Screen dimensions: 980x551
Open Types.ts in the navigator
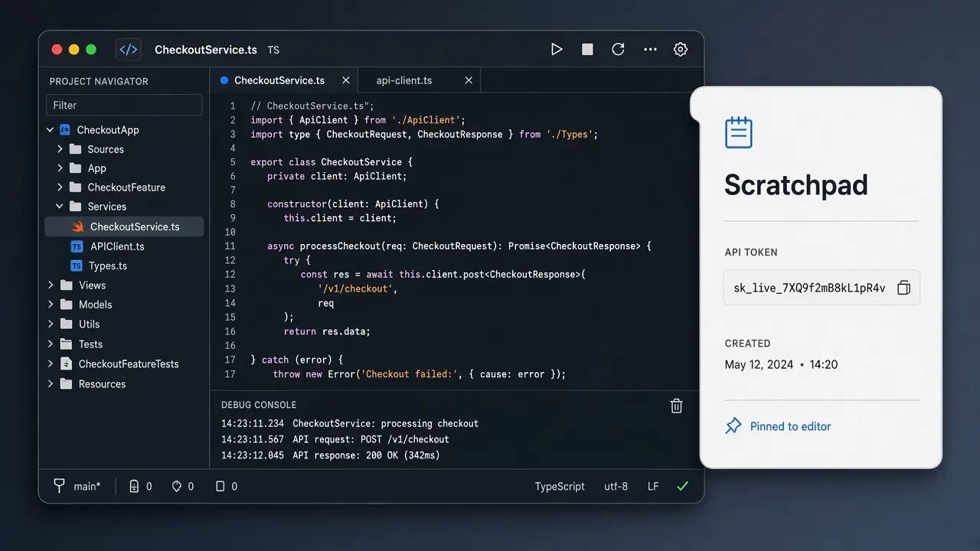(x=108, y=266)
